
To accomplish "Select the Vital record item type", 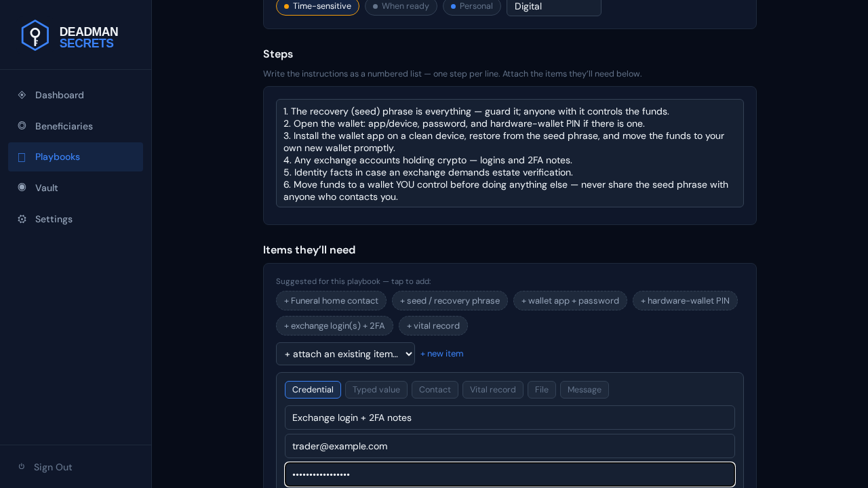I will 493,390.
